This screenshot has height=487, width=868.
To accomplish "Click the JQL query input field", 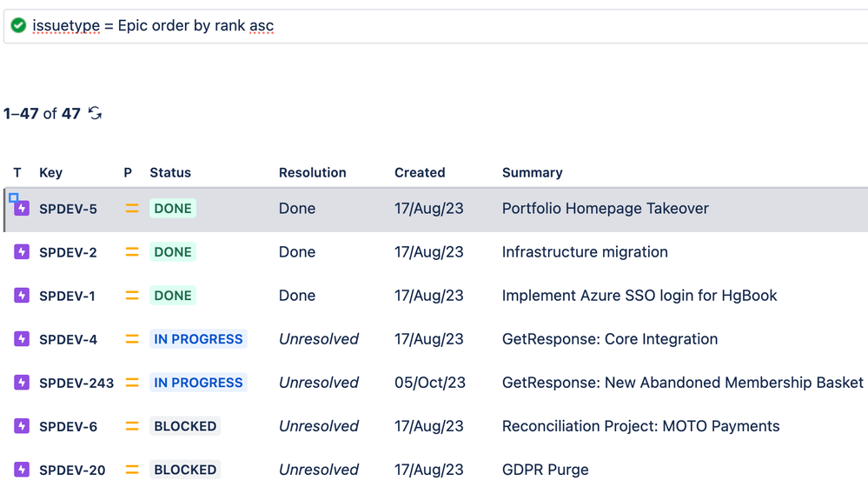I will [437, 25].
